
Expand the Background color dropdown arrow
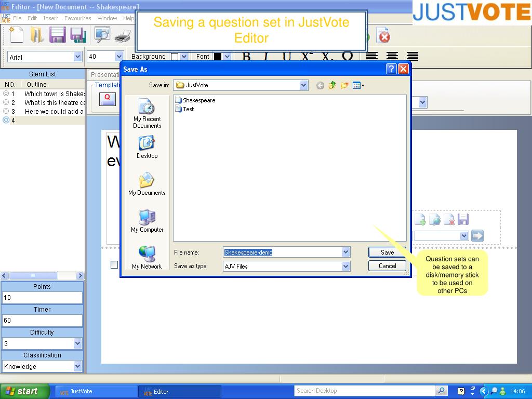pos(184,56)
